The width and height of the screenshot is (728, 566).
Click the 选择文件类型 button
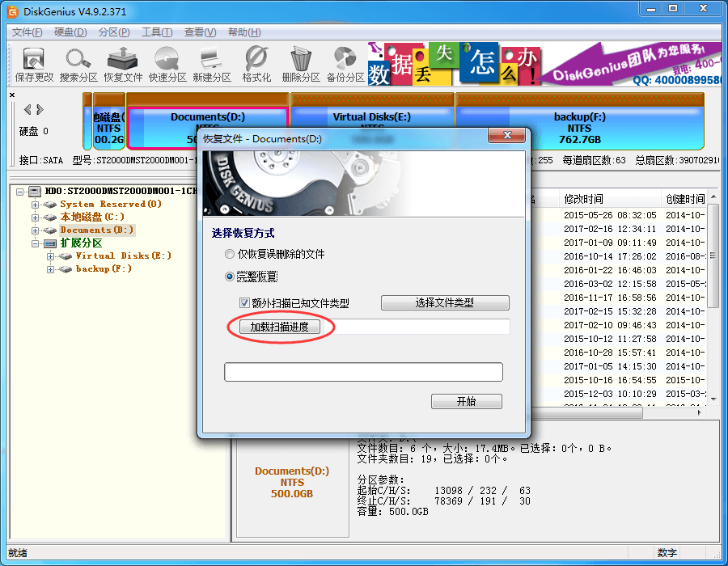(x=445, y=303)
